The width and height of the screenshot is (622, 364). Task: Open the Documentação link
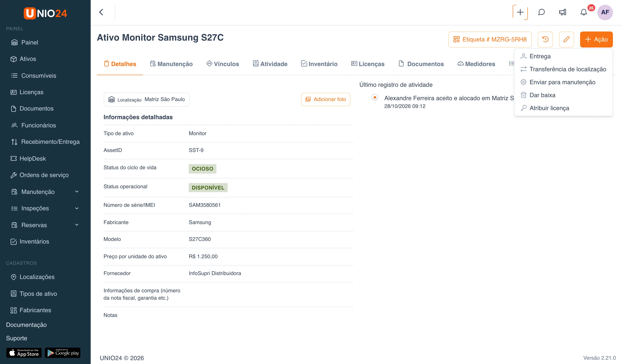(x=26, y=324)
